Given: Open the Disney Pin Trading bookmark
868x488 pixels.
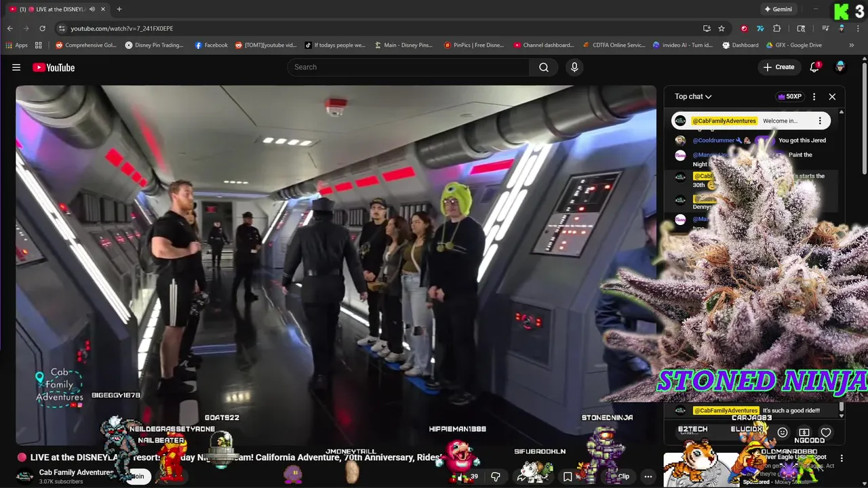Looking at the screenshot, I should [155, 45].
